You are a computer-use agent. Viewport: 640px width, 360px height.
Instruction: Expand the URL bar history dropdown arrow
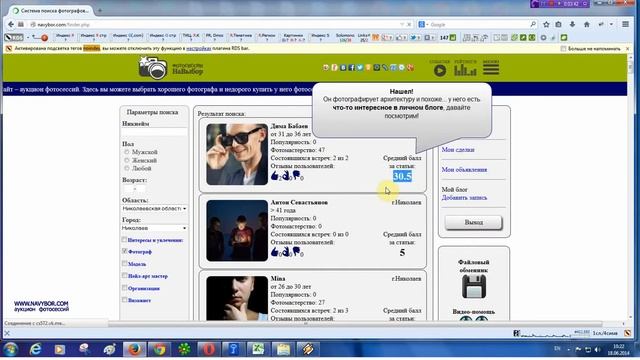[x=402, y=24]
